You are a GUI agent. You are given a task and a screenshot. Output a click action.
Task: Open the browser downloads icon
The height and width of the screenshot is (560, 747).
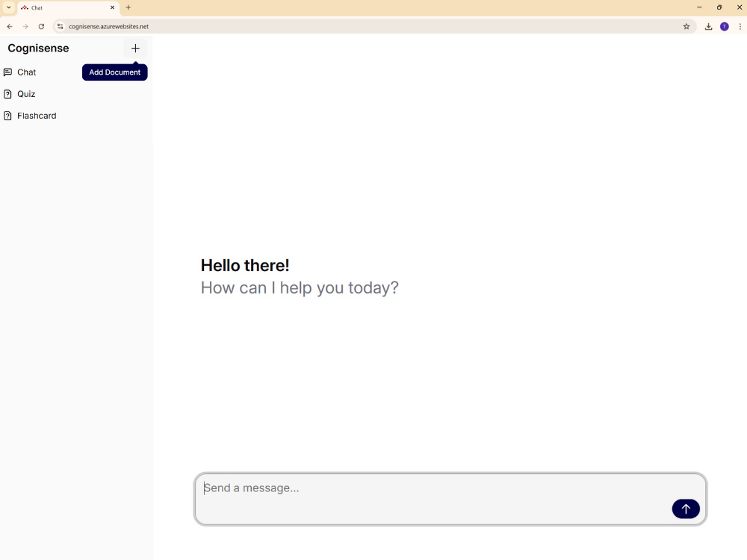(708, 27)
